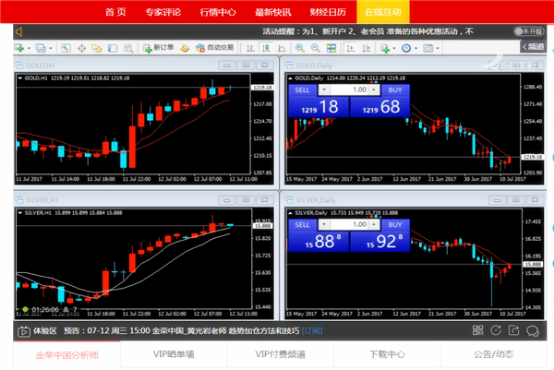Screen dimensions: 554x370
Task: Click SILVER Daily lot size field
Action: (349, 224)
